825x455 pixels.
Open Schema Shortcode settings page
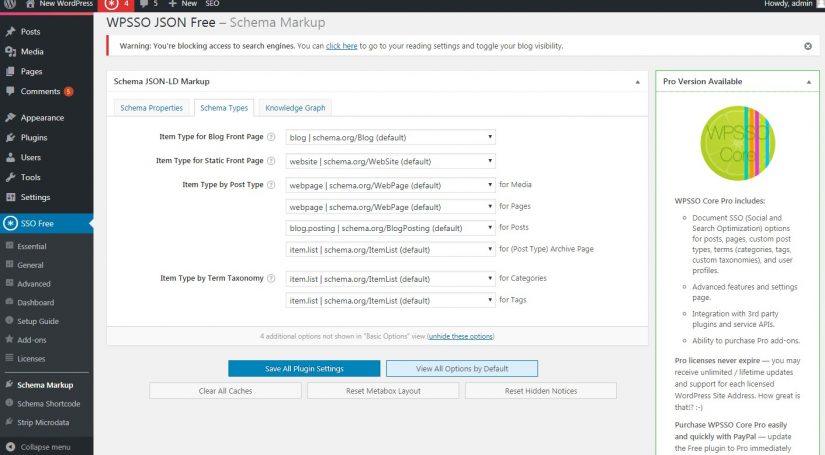click(x=49, y=404)
